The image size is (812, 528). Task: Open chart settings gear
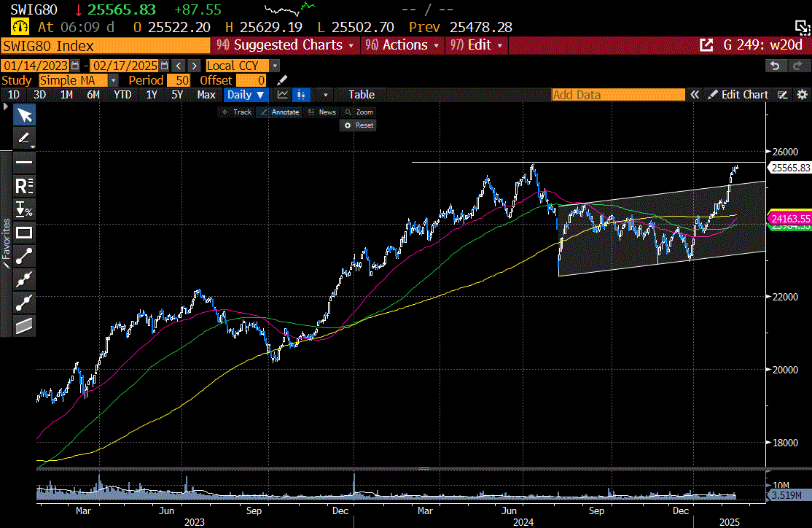(803, 95)
